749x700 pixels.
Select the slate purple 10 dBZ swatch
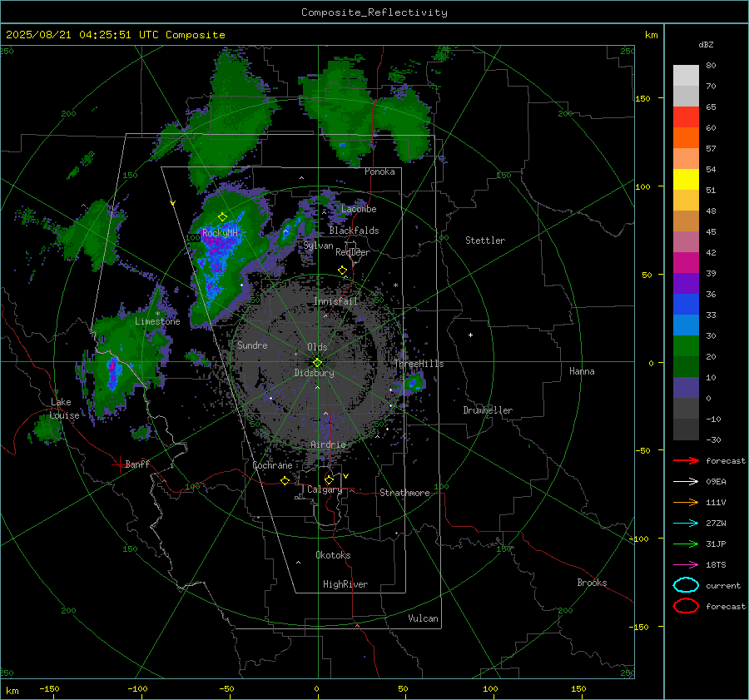[x=686, y=388]
